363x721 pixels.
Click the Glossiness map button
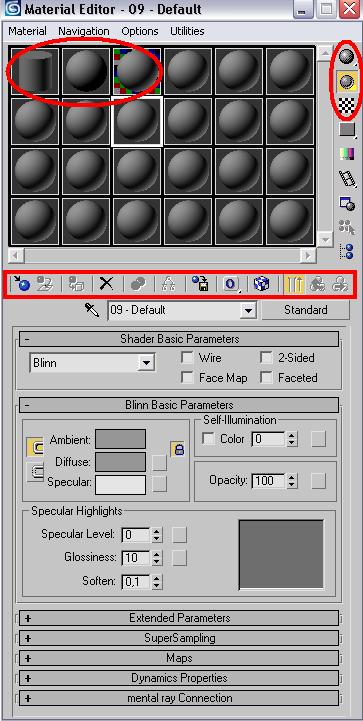(179, 558)
